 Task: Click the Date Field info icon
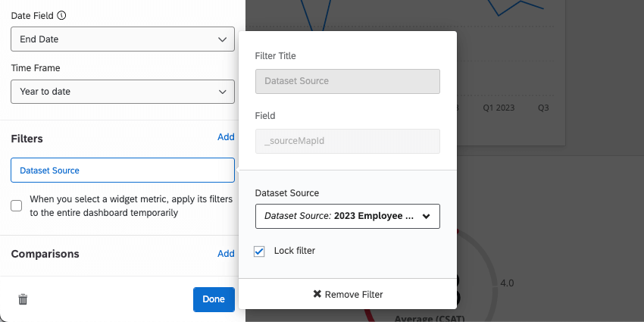[x=61, y=15]
